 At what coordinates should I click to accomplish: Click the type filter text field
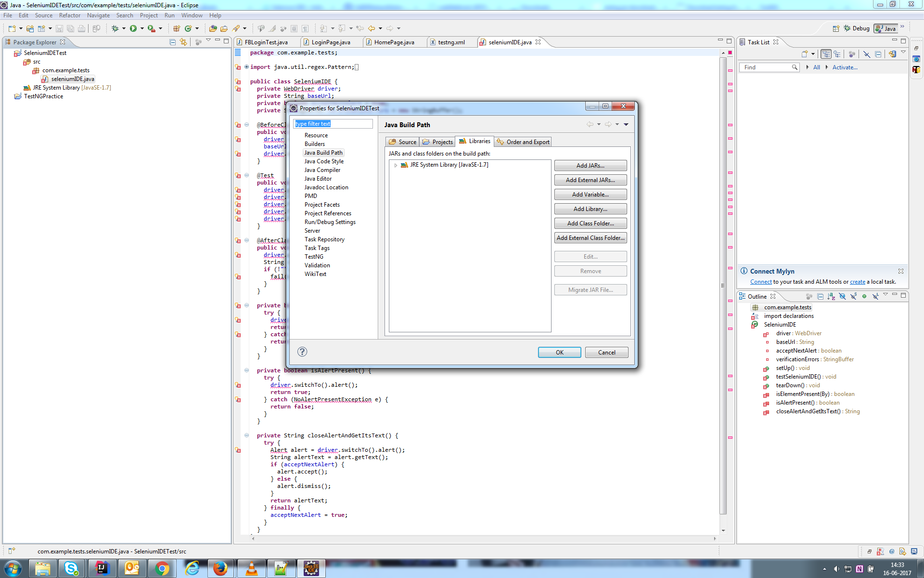click(x=333, y=124)
